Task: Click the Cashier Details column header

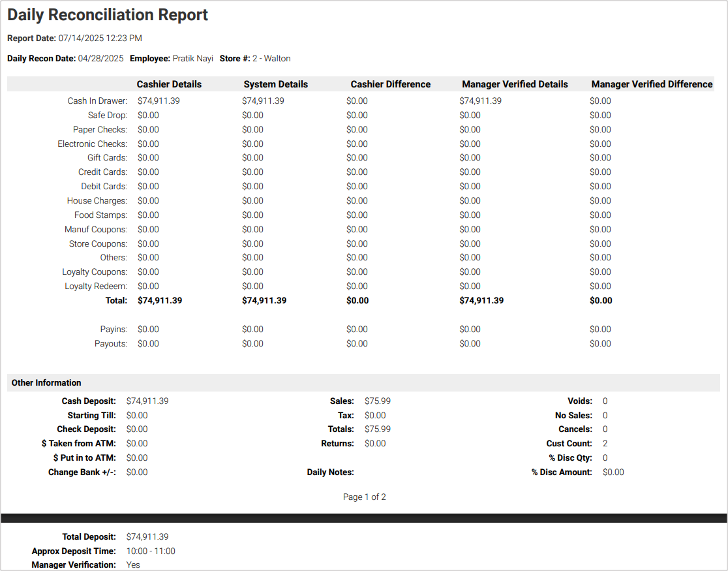Action: point(169,84)
